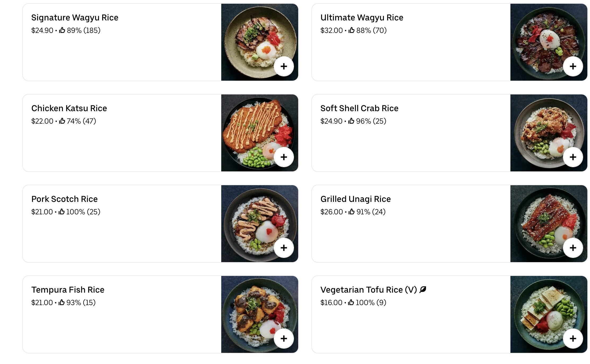
Task: Add Grilled Unagi Rice to cart
Action: point(573,248)
